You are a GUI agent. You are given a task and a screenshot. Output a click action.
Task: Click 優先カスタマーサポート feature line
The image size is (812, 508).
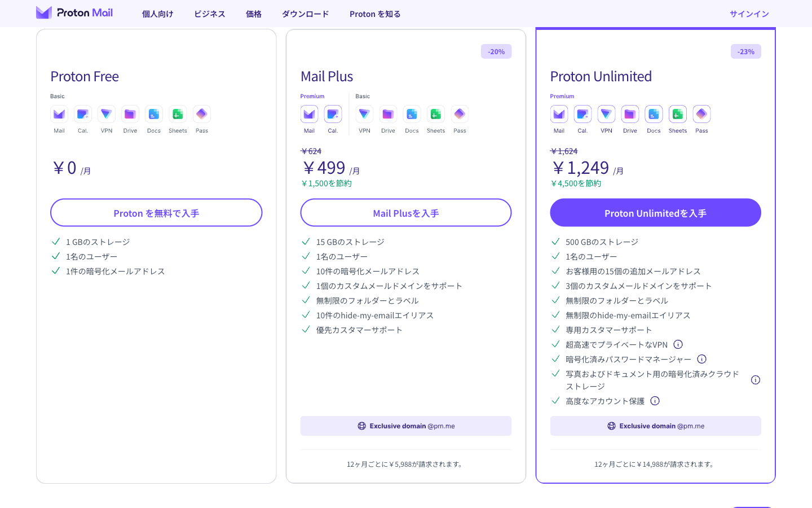(359, 330)
